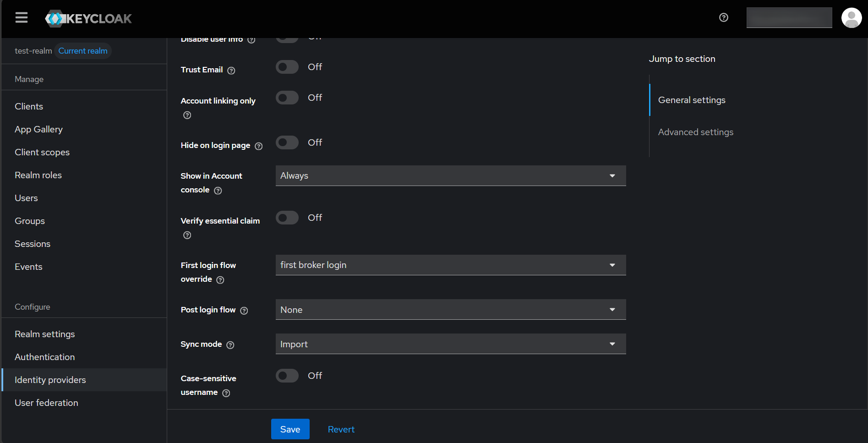Open App Gallery in sidebar
Screen dimensions: 868x443
coord(84,129)
